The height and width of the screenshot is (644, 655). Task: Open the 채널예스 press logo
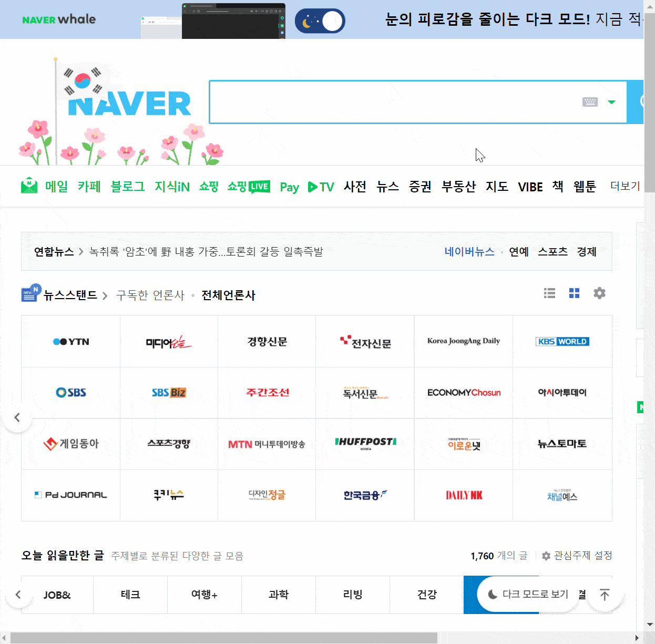(x=562, y=495)
